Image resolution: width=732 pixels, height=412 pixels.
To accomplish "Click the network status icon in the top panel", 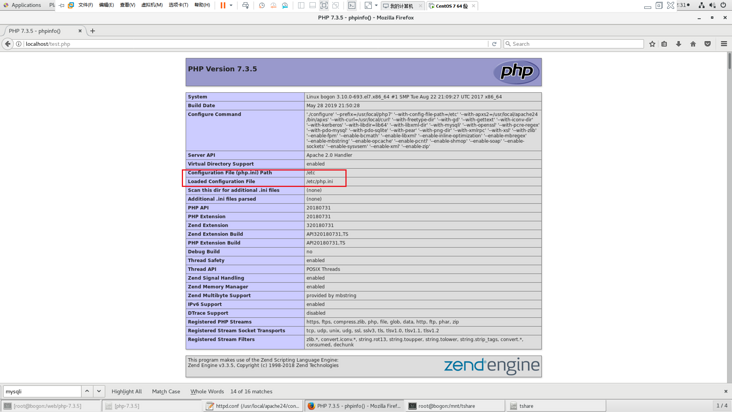I will pyautogui.click(x=701, y=5).
